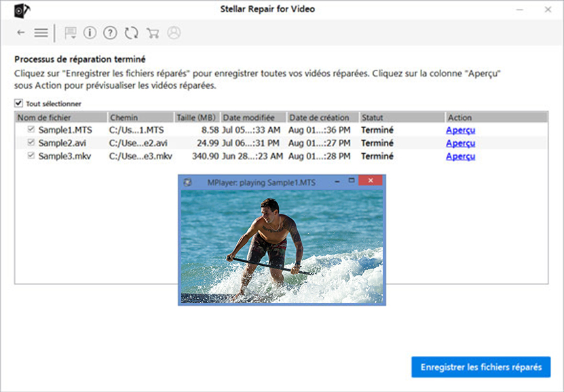
Task: Click the info icon in the toolbar
Action: [x=90, y=33]
